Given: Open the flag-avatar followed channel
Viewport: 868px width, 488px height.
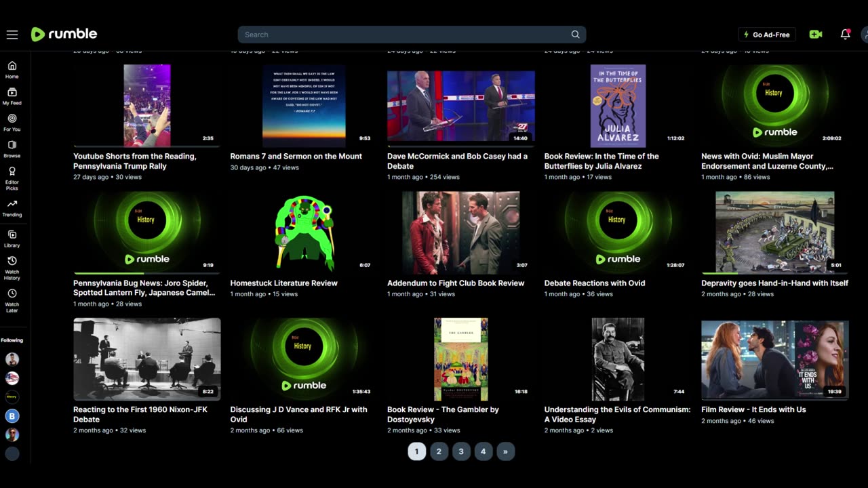Looking at the screenshot, I should [x=12, y=378].
